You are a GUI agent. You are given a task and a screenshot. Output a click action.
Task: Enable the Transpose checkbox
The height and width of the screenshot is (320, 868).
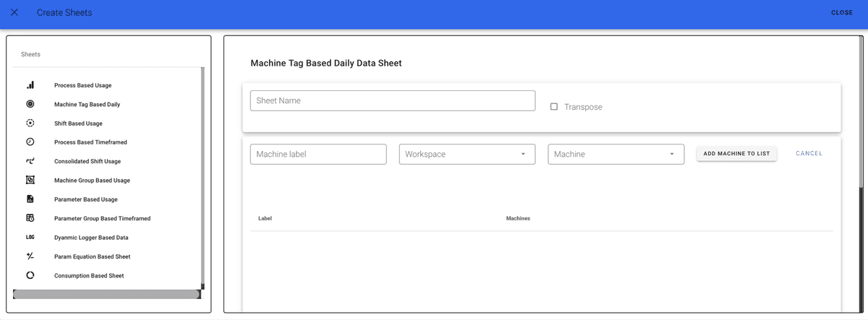[554, 107]
